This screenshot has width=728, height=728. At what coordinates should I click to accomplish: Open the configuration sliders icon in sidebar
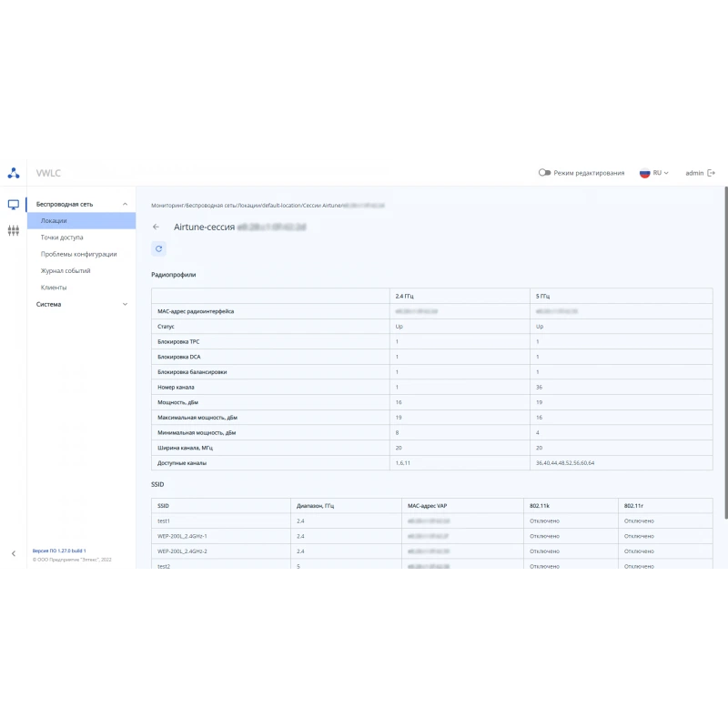coord(14,230)
